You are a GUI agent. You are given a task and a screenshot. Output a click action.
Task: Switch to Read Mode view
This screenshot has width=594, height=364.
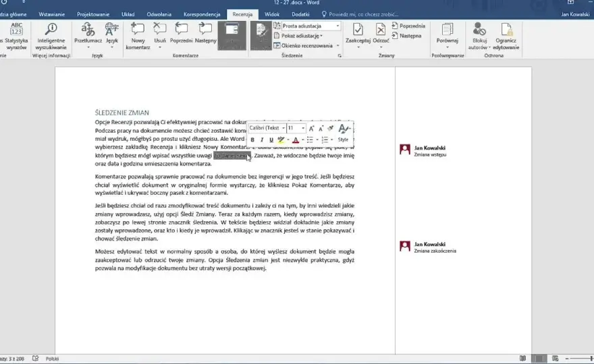(522, 359)
